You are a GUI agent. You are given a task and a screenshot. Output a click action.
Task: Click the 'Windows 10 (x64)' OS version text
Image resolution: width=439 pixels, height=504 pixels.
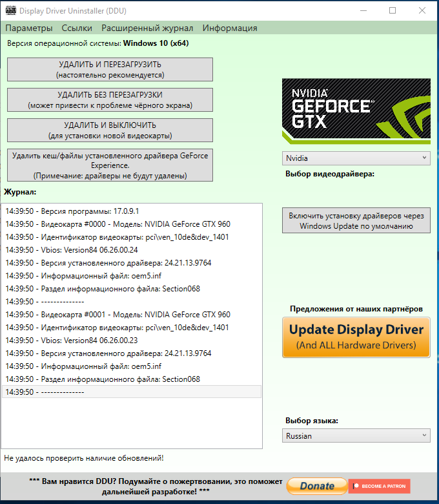[156, 43]
